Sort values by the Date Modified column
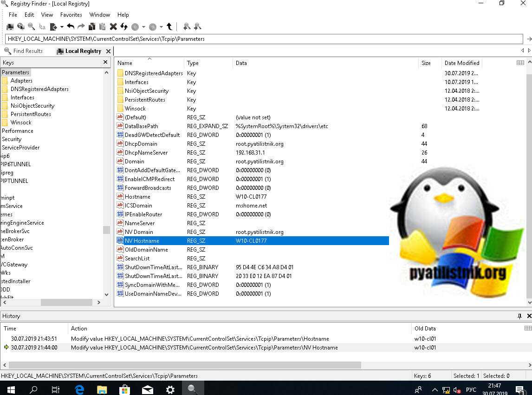532x395 pixels. [x=461, y=63]
